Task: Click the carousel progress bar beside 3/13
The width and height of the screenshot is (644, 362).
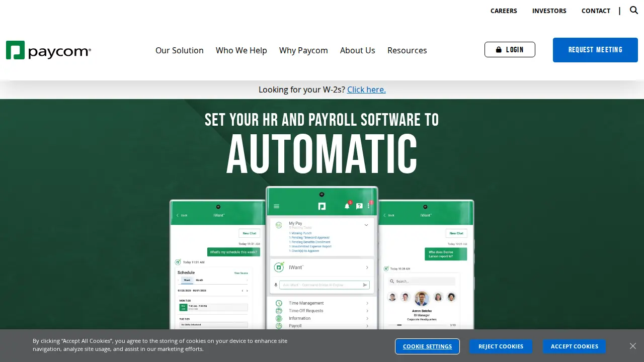Action: point(417,325)
